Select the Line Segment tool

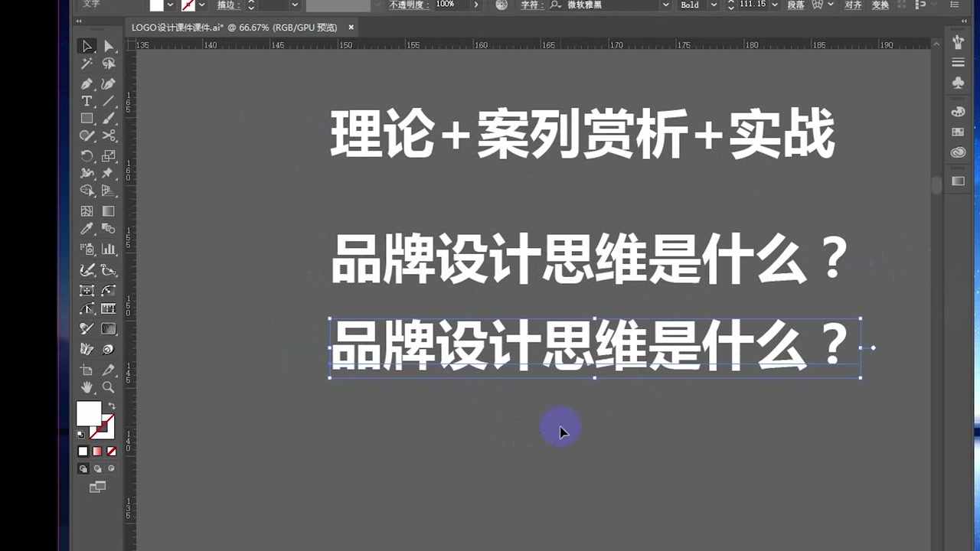tap(109, 101)
